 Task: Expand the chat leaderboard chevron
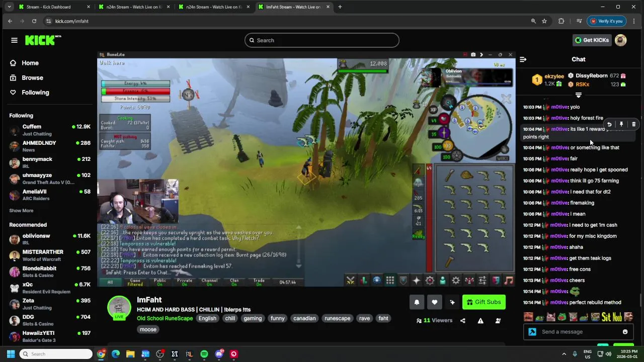pos(579,95)
